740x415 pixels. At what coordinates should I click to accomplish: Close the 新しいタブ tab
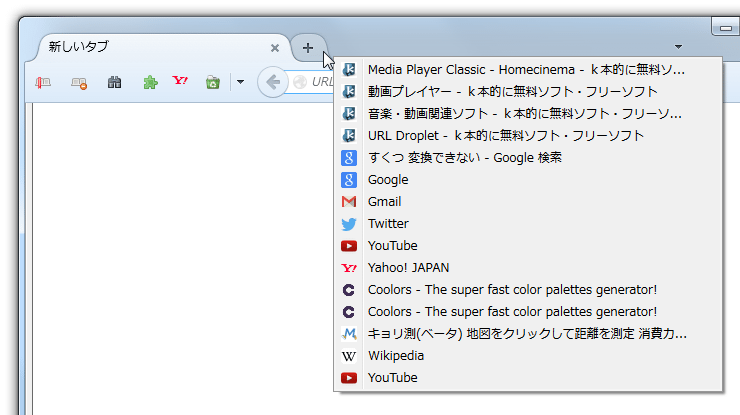click(275, 48)
